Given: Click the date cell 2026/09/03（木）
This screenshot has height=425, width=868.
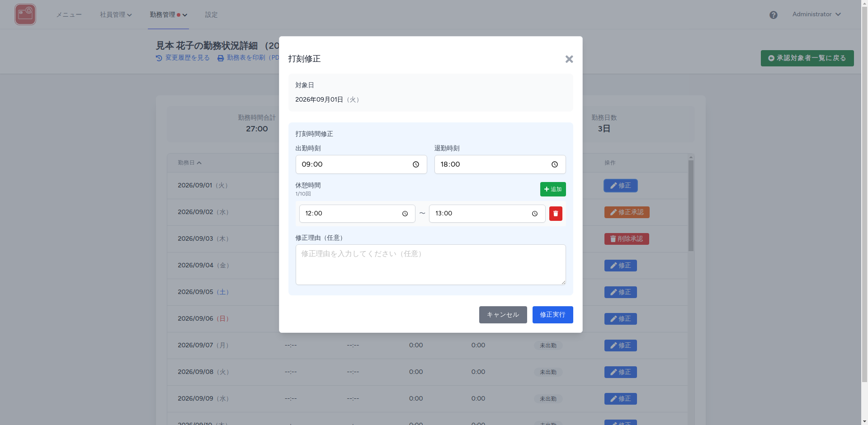Looking at the screenshot, I should coord(203,238).
